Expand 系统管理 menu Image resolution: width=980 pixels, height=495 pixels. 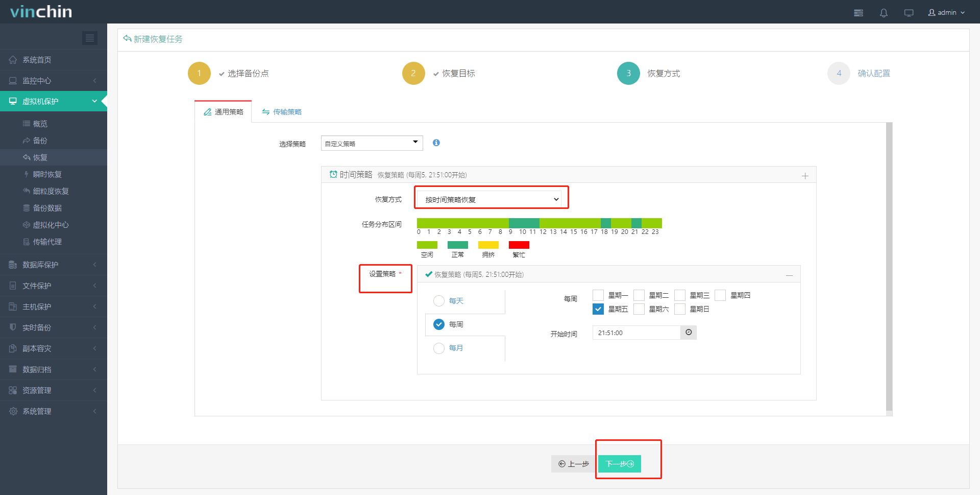tap(54, 411)
